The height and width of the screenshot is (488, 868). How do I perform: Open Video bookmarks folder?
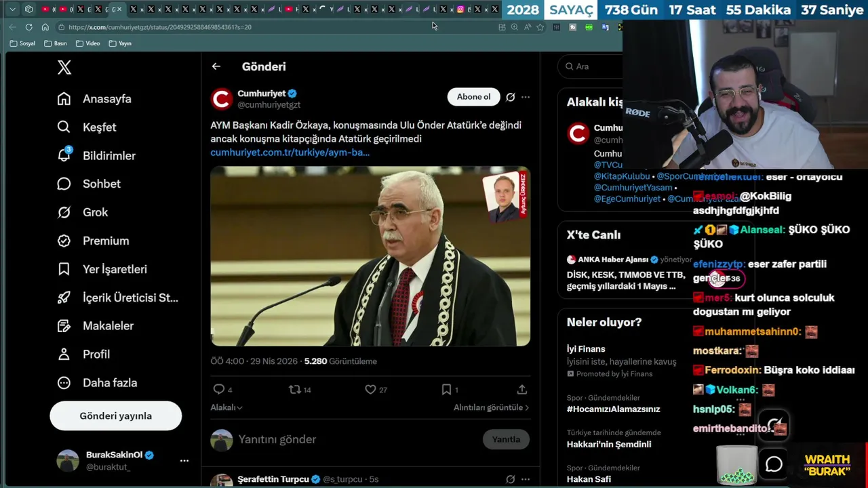(87, 43)
